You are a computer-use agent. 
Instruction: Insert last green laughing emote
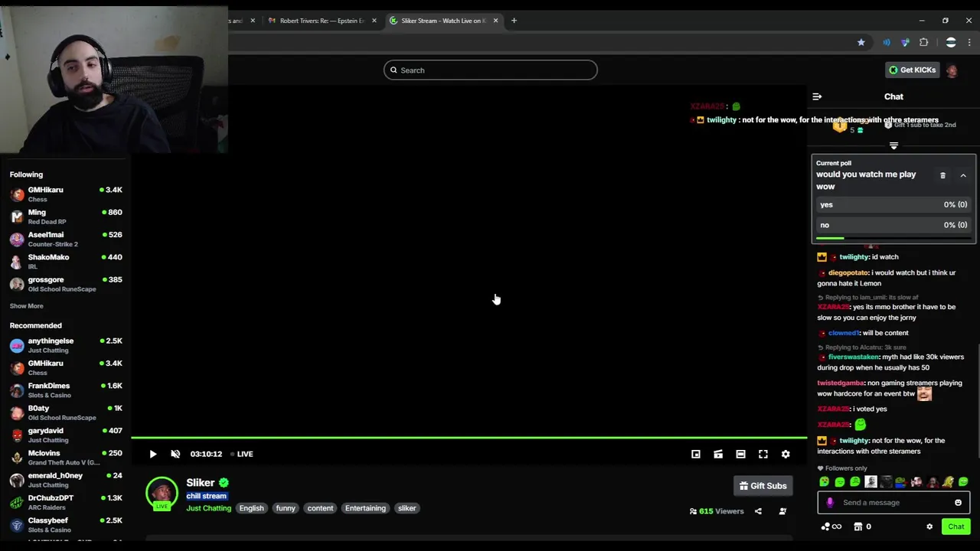[963, 482]
